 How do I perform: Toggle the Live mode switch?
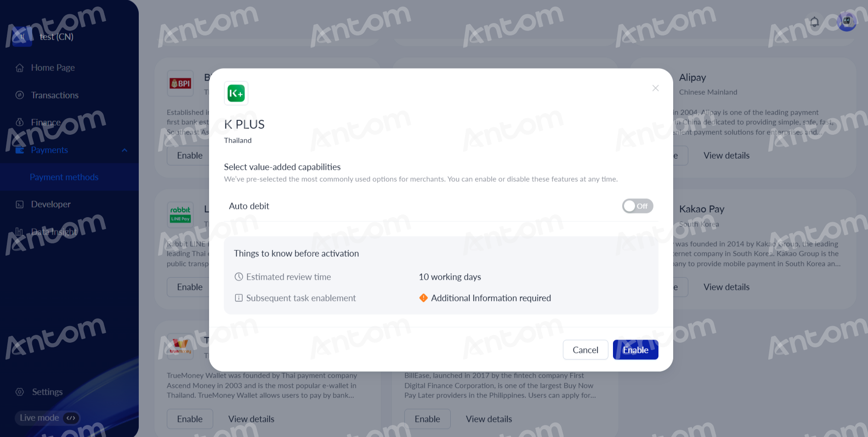pos(47,418)
